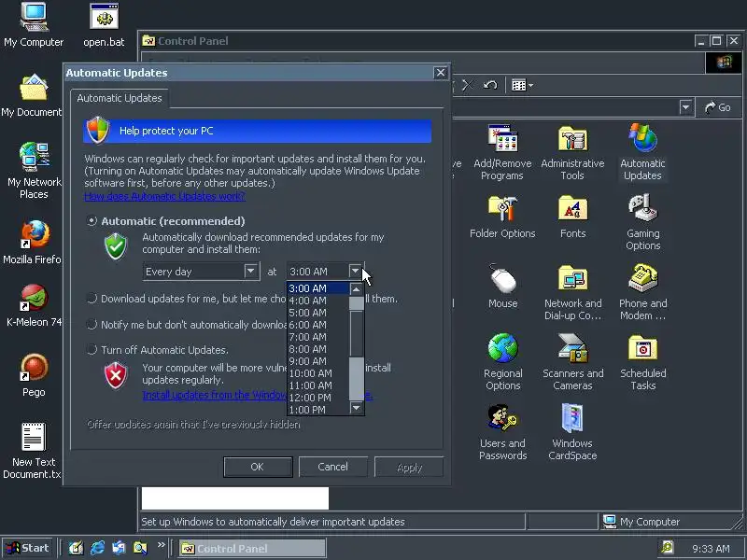This screenshot has height=560, width=747.
Task: Open the Mouse settings icon
Action: click(502, 286)
